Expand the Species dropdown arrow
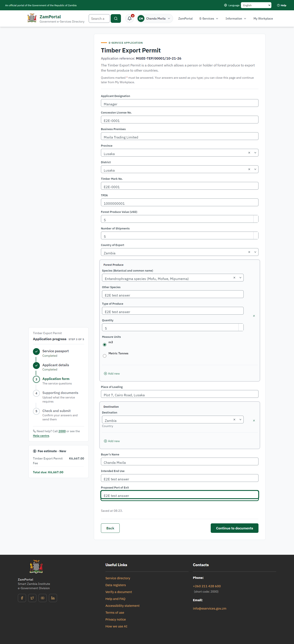Screen dimensions: 294x644 [240, 278]
